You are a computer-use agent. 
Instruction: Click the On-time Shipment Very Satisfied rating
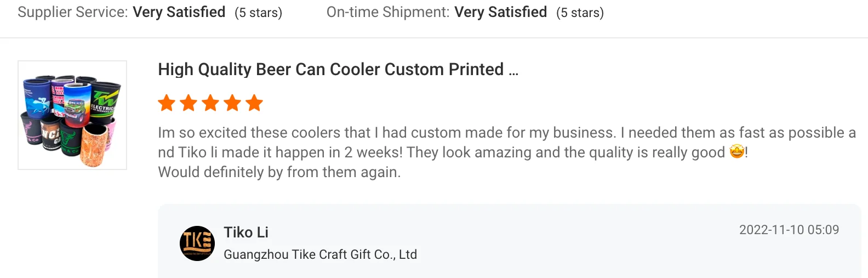[x=500, y=12]
